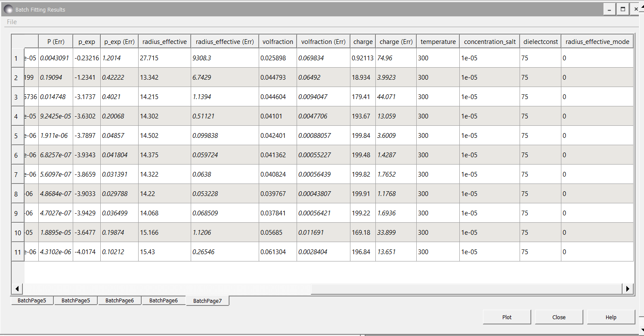Click the right scroll arrow of the table
The image size is (644, 336).
(x=628, y=289)
